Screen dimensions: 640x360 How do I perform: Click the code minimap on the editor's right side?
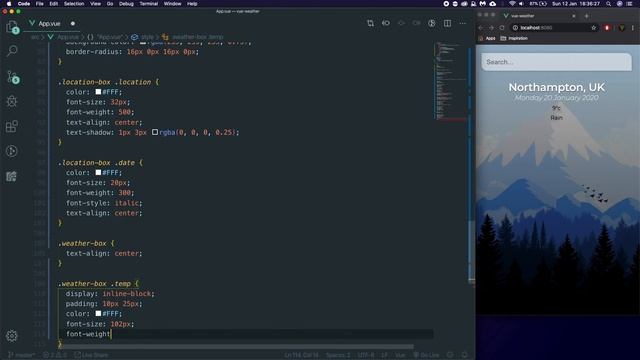tap(450, 80)
